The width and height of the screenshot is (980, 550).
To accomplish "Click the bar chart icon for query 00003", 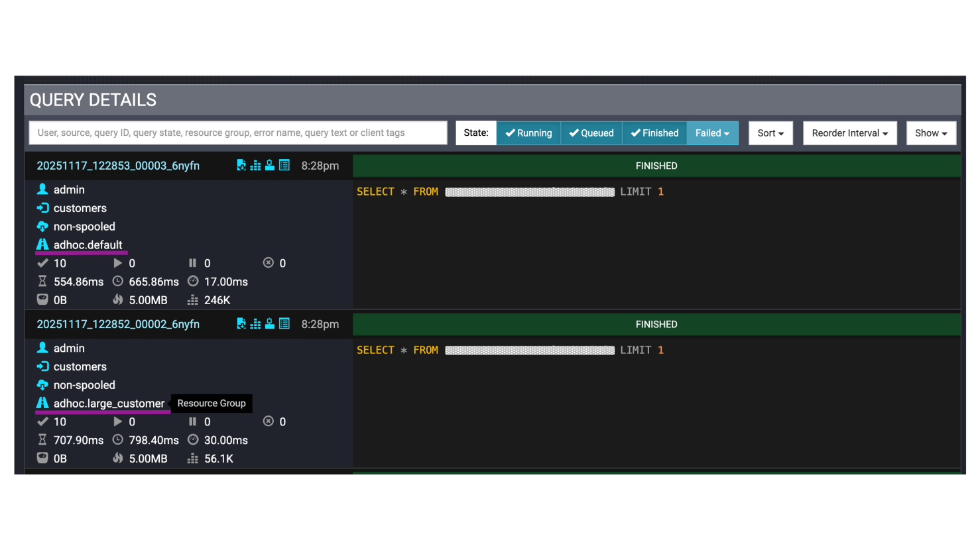I will coord(255,166).
